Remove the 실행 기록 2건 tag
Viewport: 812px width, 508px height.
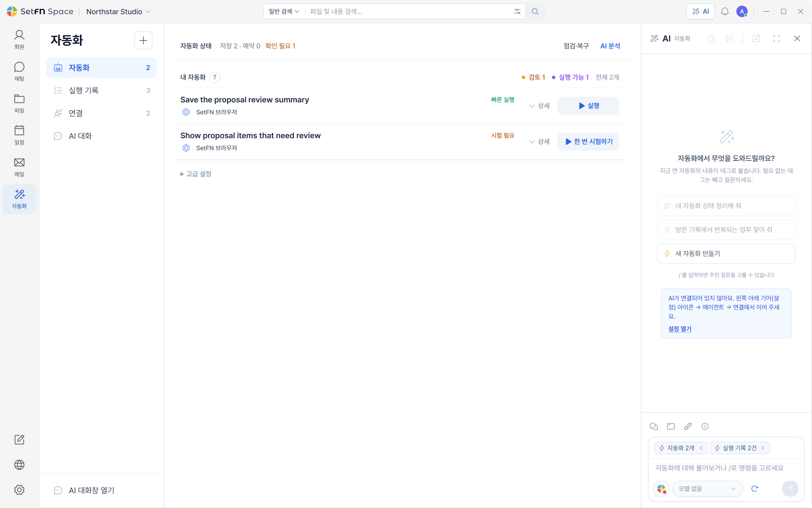[x=763, y=448]
